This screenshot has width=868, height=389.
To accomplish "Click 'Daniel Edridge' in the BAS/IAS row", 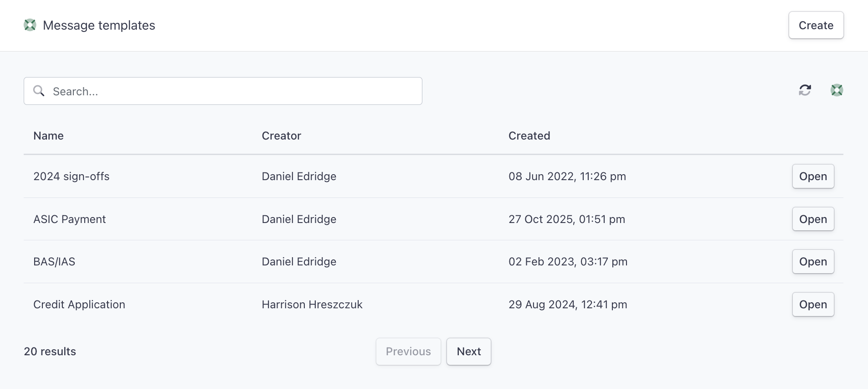I will (299, 262).
